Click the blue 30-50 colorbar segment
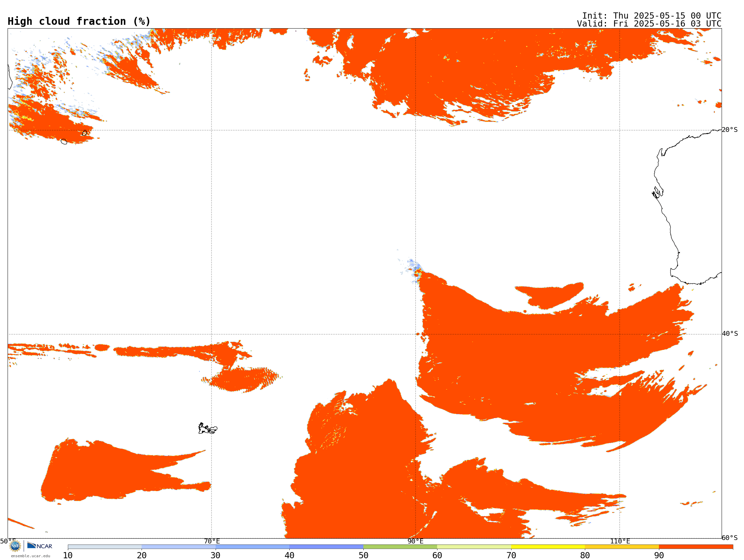This screenshot has height=560, width=744. (x=289, y=547)
